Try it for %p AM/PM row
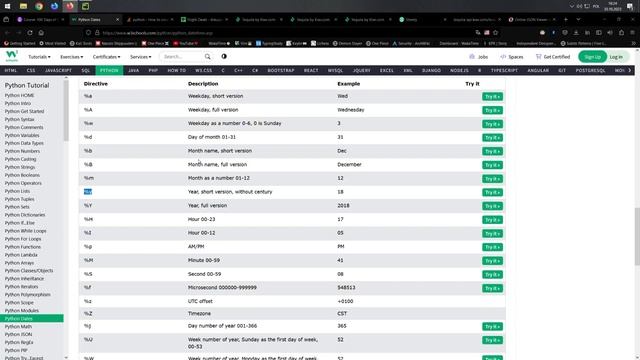Image resolution: width=640 pixels, height=360 pixels. coord(492,247)
